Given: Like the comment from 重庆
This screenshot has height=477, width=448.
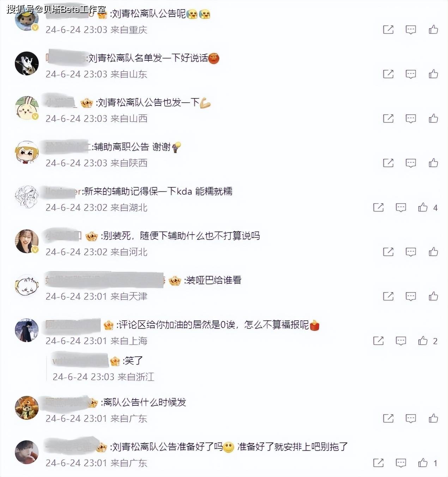Looking at the screenshot, I should pos(433,29).
